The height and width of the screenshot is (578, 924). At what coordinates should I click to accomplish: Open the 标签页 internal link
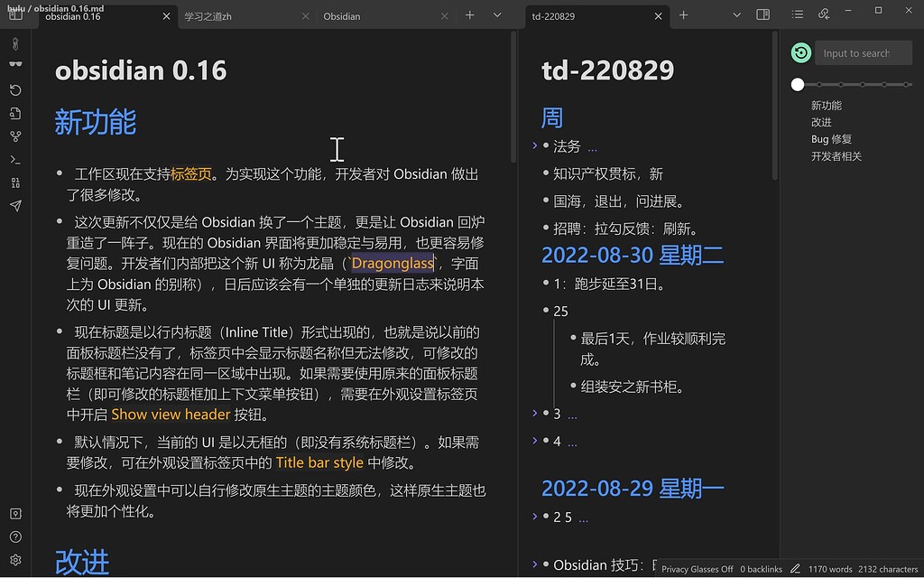[190, 173]
